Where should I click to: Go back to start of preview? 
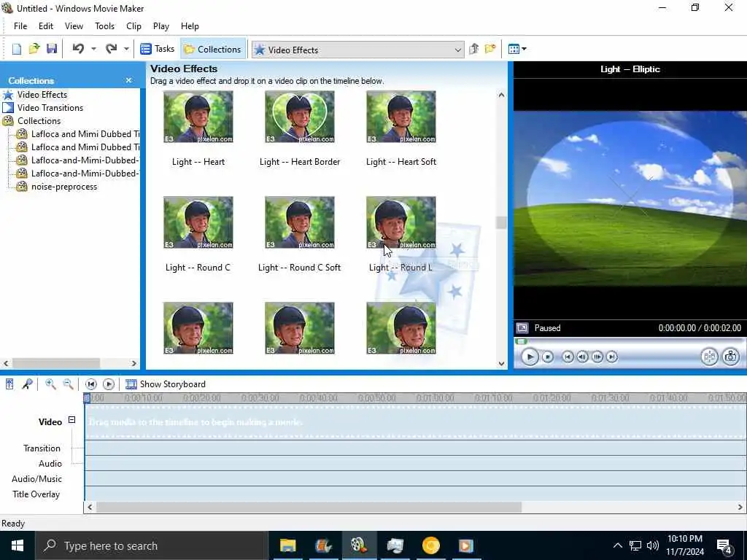(x=568, y=357)
